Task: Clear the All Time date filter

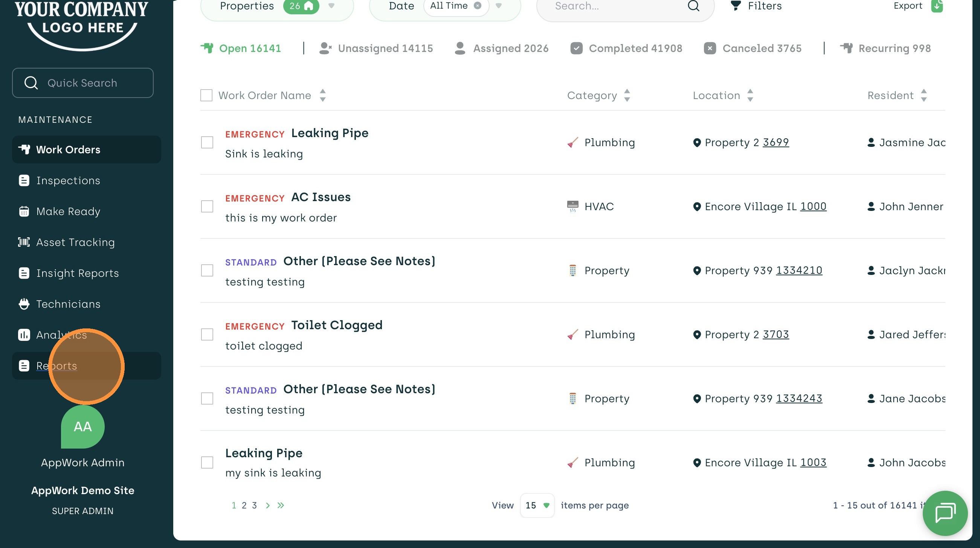Action: (x=478, y=6)
